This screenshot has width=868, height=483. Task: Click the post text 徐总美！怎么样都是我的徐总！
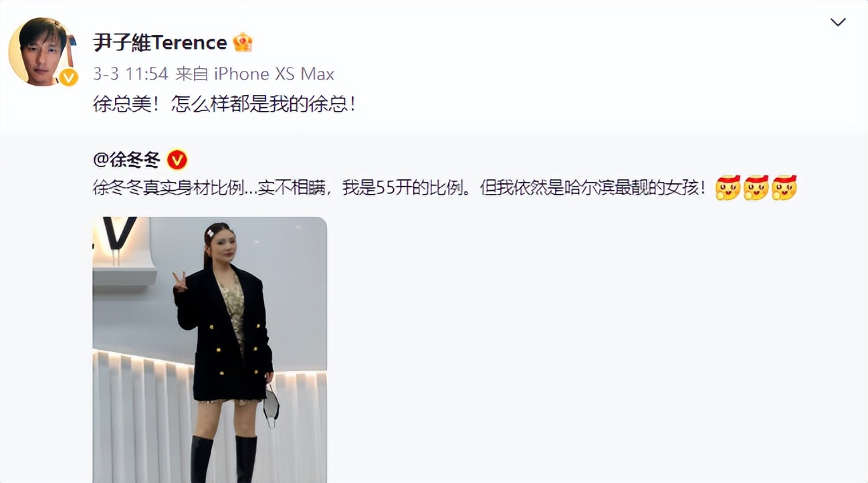[x=224, y=104]
